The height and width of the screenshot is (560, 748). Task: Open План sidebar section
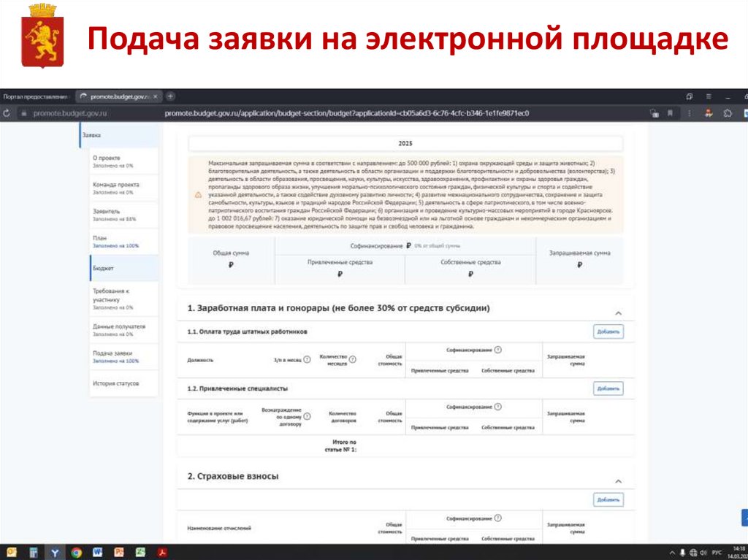click(x=124, y=242)
